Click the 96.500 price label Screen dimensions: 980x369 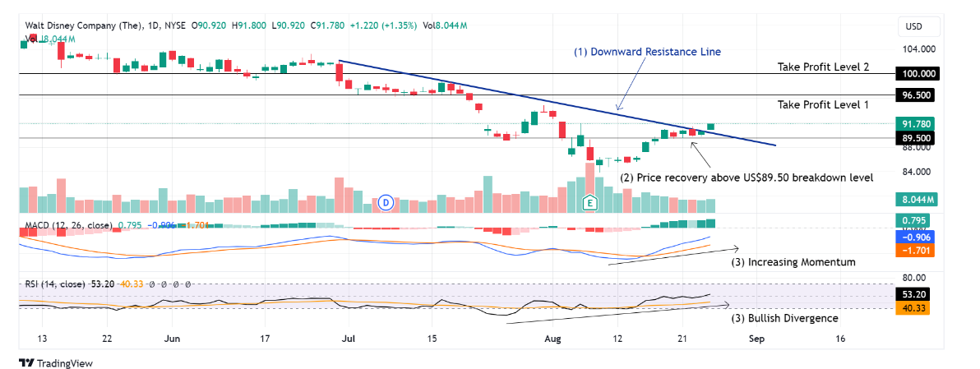click(x=913, y=95)
